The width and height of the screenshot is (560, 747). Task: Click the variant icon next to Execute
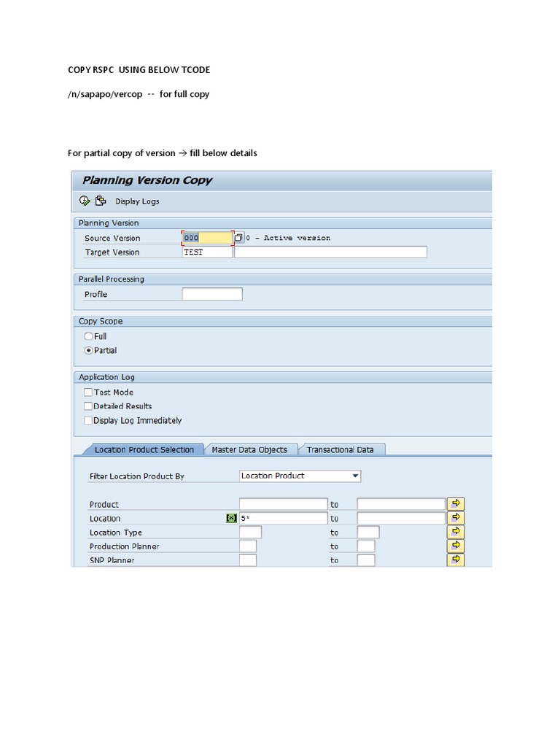point(101,201)
